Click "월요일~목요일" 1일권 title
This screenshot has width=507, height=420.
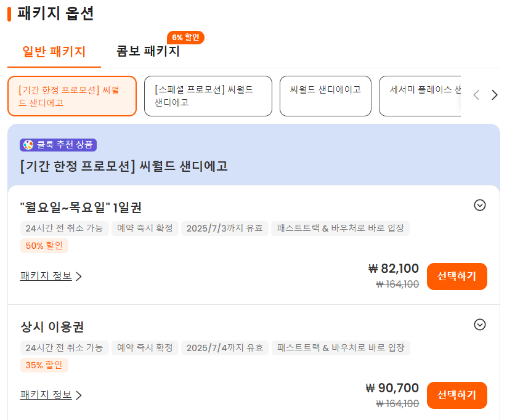[81, 208]
